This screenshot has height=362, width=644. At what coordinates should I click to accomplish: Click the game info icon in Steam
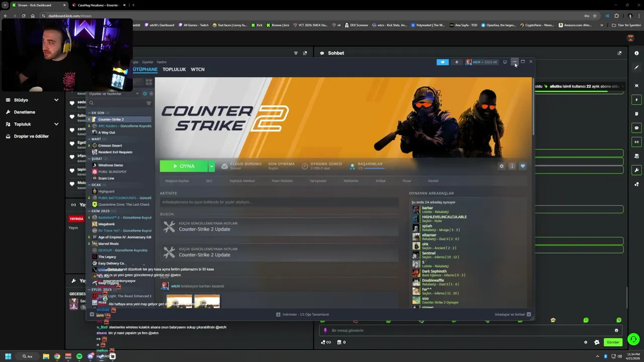pos(512,166)
